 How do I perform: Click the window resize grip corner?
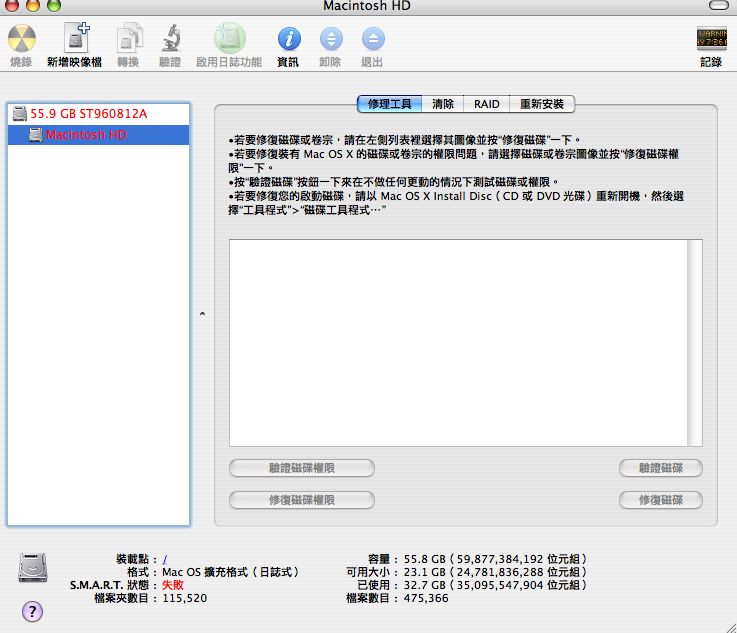pos(731,627)
